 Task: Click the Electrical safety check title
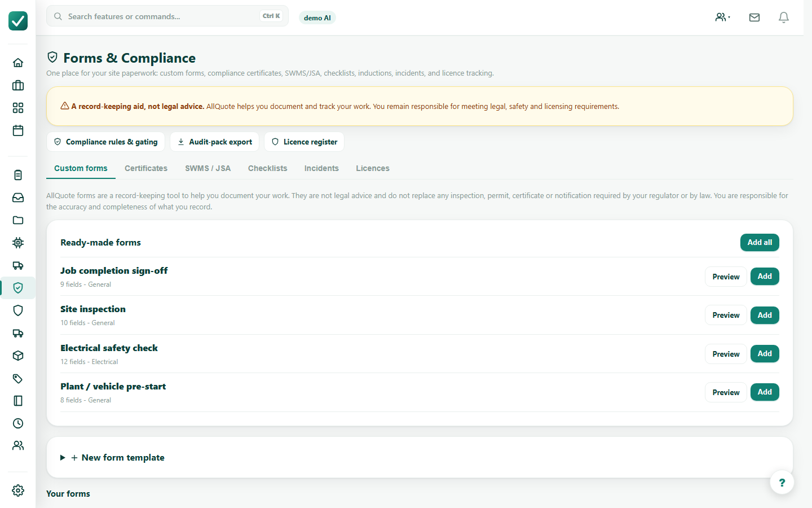pyautogui.click(x=109, y=348)
